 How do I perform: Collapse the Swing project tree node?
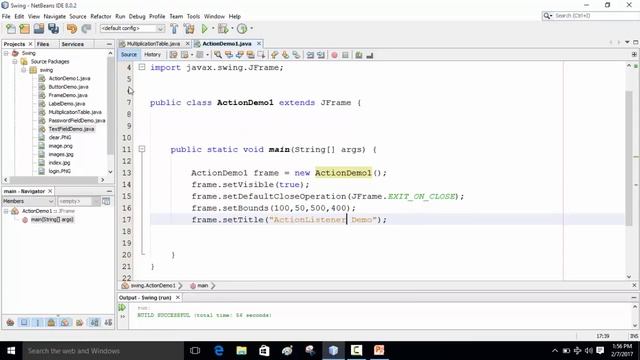6,53
